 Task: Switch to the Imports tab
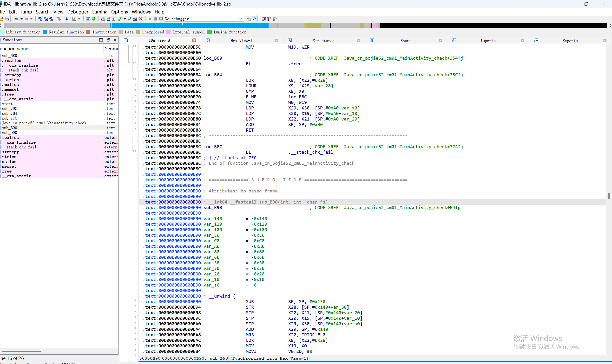(487, 41)
